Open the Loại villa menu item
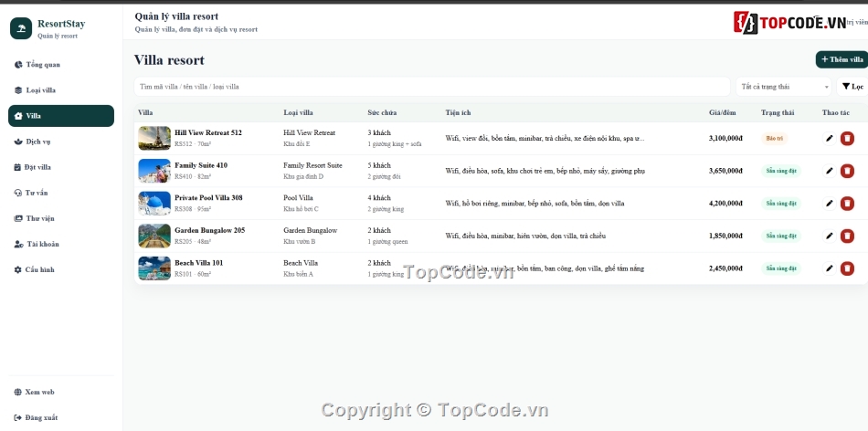The width and height of the screenshot is (868, 431). pyautogui.click(x=61, y=90)
